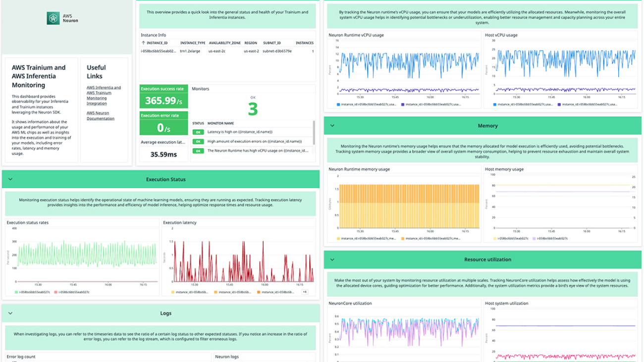Click the trn1.2xlarge instance type cell
The height and width of the screenshot is (362, 644).
click(x=190, y=51)
